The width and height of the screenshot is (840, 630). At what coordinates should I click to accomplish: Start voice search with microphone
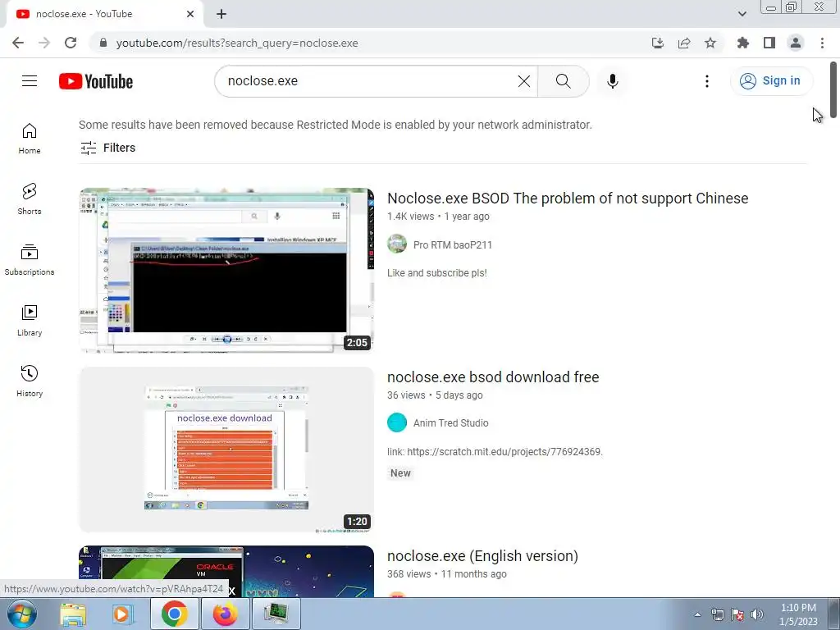[x=612, y=81]
